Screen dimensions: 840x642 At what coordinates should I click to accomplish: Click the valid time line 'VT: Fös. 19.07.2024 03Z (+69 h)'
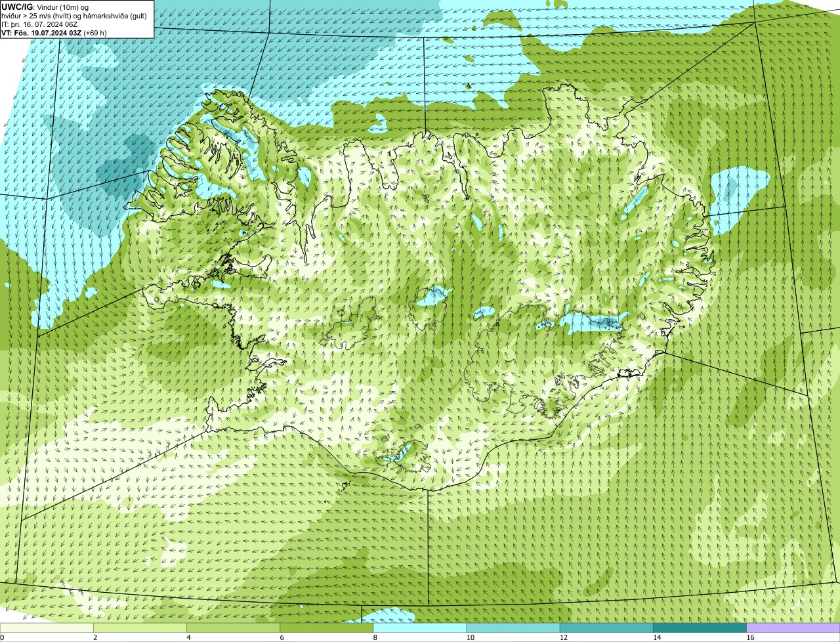tap(54, 33)
